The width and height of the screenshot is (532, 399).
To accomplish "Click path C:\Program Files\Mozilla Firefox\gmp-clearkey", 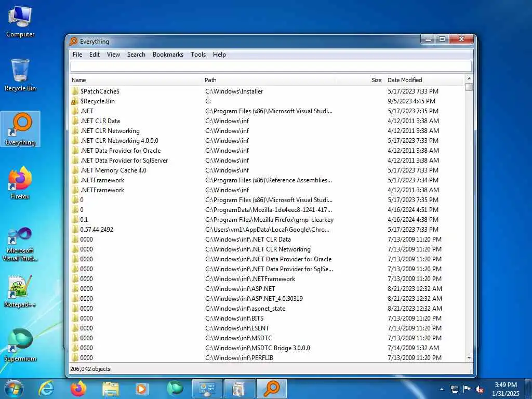I will pyautogui.click(x=270, y=220).
